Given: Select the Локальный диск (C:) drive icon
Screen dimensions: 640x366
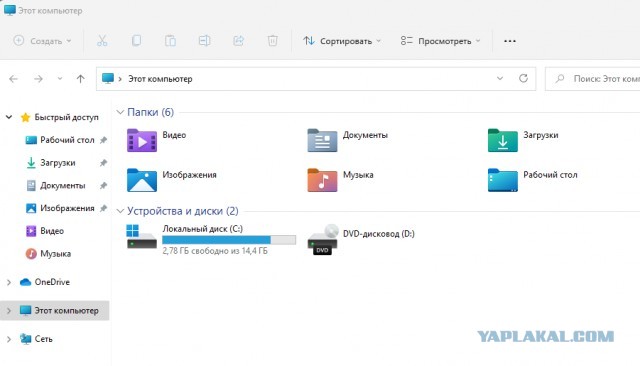Looking at the screenshot, I should pos(141,237).
